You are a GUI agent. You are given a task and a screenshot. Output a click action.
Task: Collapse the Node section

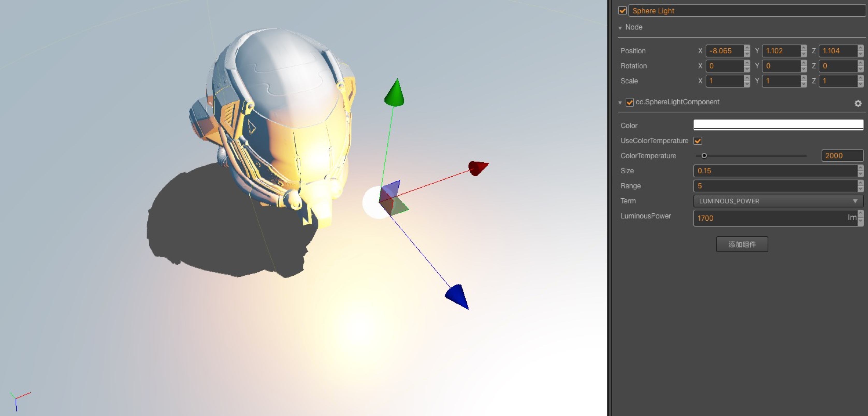(620, 28)
